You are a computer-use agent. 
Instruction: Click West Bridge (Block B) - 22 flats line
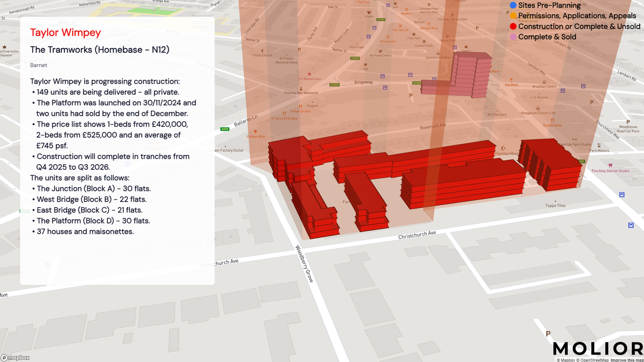90,199
